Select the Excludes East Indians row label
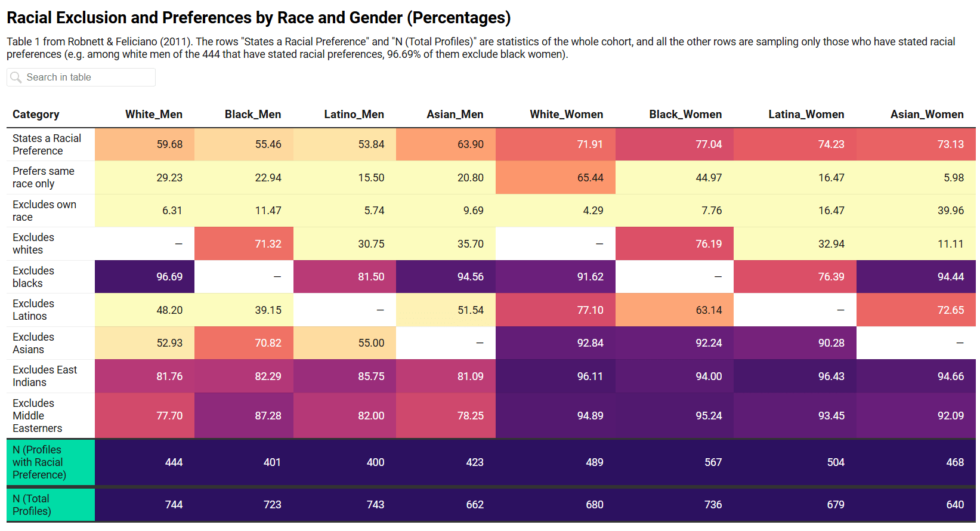Screen dimensions: 980x531 tap(45, 376)
